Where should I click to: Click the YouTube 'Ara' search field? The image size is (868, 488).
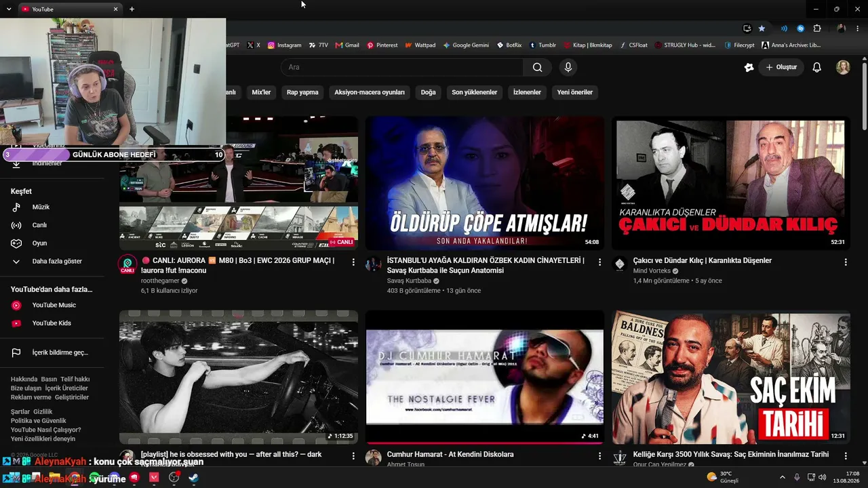point(402,67)
